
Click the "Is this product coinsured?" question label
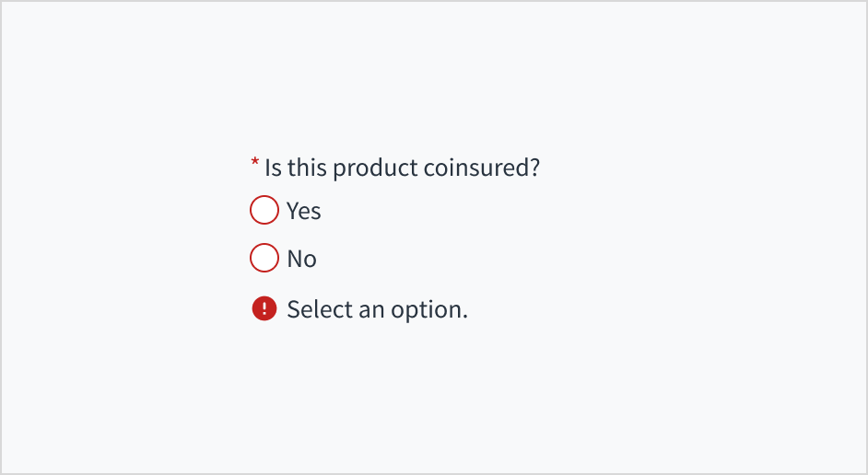tap(402, 168)
